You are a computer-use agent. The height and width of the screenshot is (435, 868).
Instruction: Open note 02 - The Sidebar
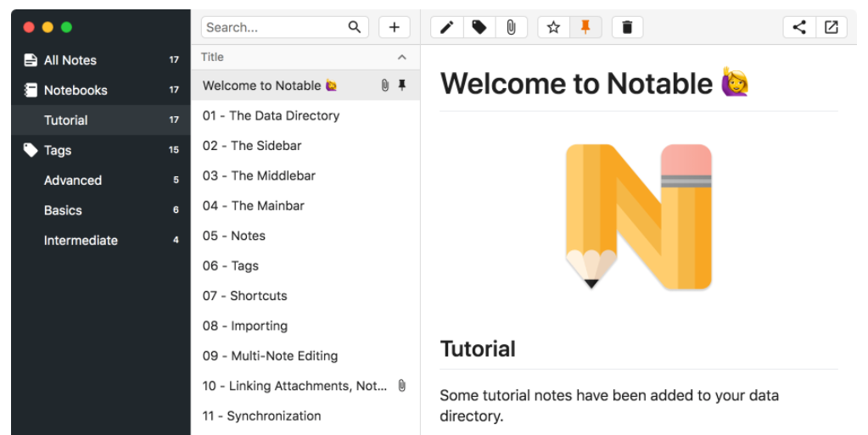305,146
